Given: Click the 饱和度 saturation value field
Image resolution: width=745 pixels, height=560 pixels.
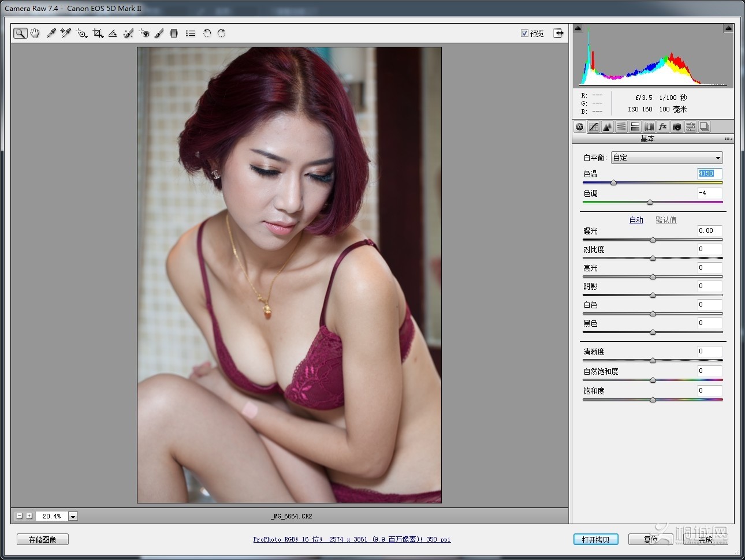Looking at the screenshot, I should tap(709, 390).
